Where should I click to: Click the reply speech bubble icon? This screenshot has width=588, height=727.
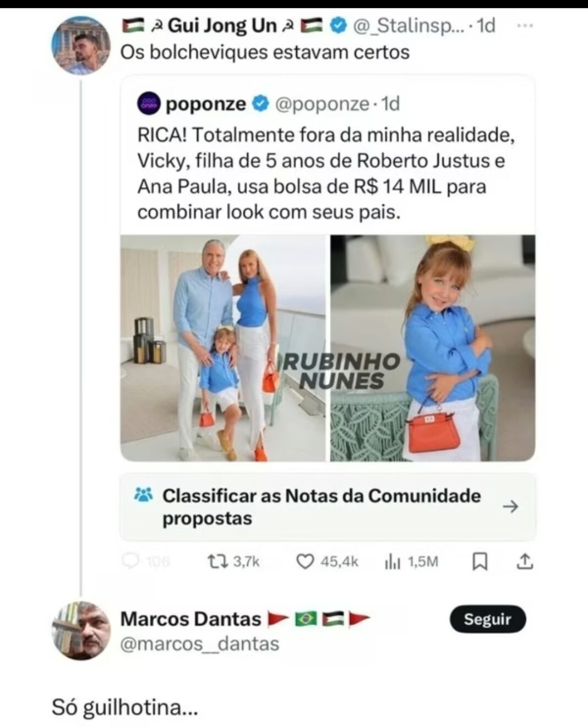(x=130, y=561)
